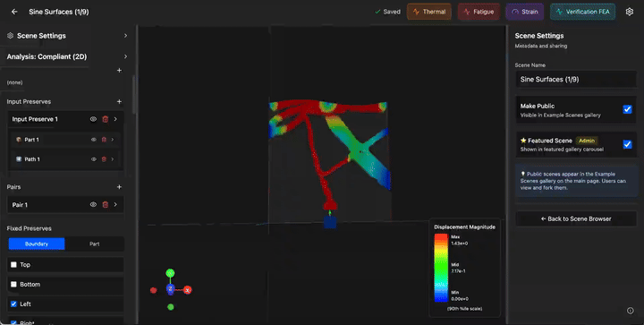Click the Path 1 item icon
The height and width of the screenshot is (325, 644).
pos(19,159)
